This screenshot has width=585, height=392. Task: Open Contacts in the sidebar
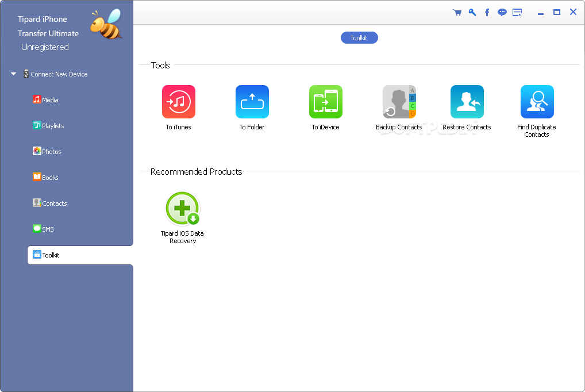50,203
